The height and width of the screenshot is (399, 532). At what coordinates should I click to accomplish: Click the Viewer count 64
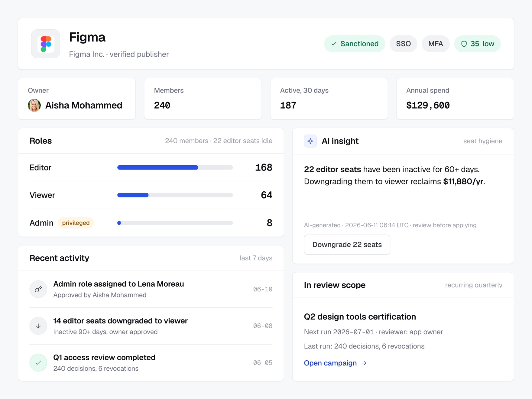[267, 195]
